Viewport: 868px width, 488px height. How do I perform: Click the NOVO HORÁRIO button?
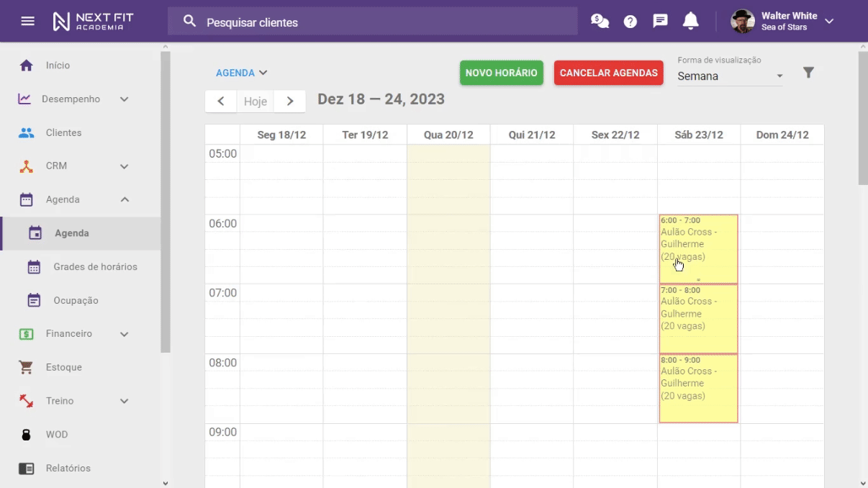coord(501,73)
